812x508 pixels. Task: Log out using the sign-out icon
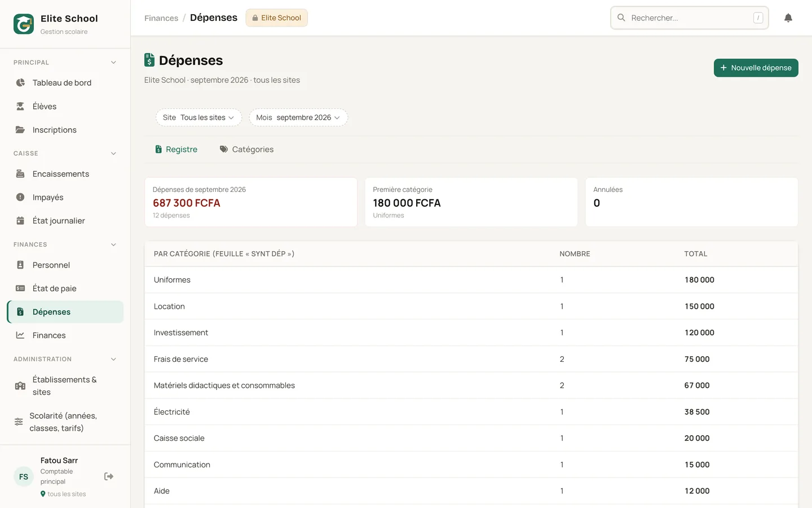click(x=109, y=476)
